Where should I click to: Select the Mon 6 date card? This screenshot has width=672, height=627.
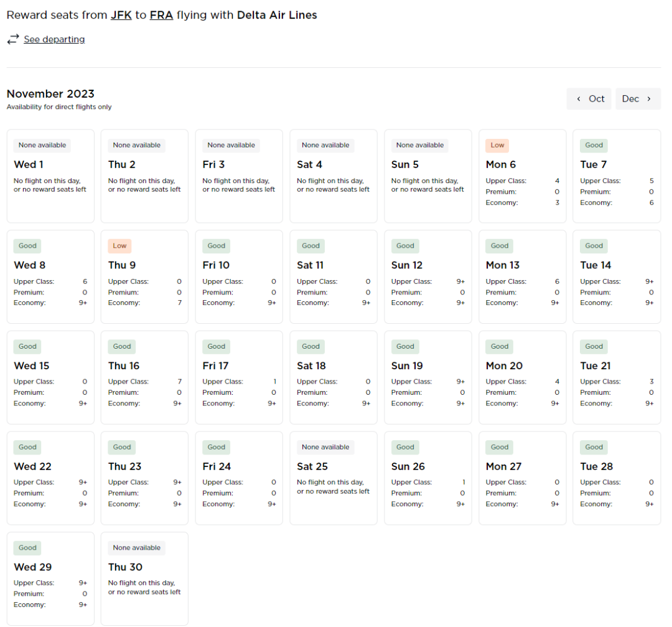(x=522, y=176)
